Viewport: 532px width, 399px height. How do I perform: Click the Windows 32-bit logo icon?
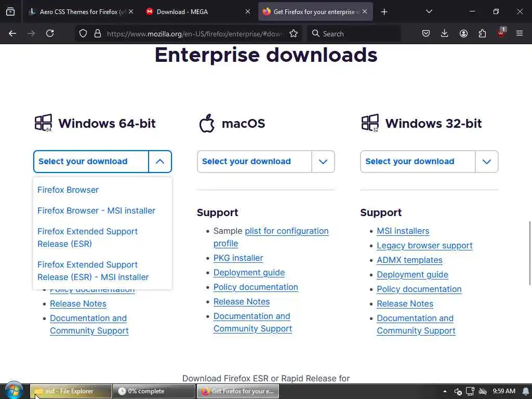coord(370,123)
